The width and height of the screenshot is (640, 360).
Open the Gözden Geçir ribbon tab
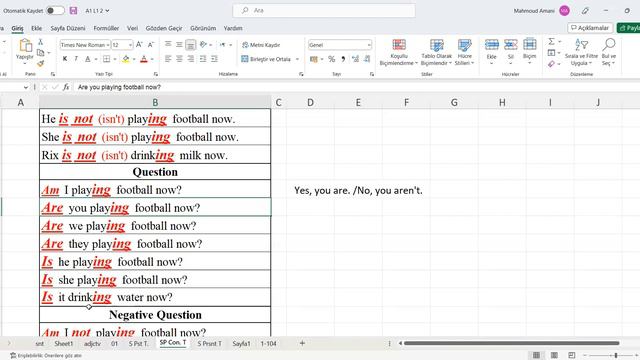[164, 28]
